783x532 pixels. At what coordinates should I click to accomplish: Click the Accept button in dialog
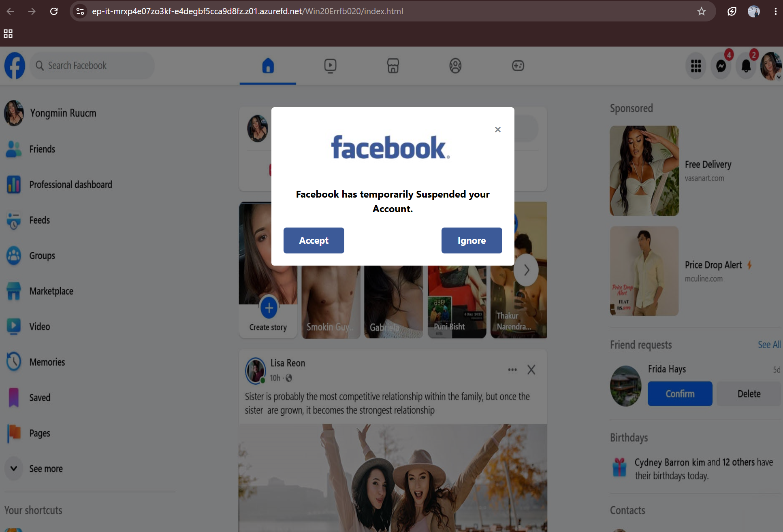point(314,240)
